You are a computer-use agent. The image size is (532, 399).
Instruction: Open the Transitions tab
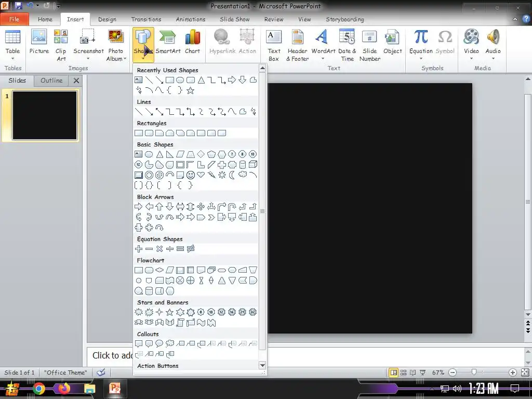[146, 19]
